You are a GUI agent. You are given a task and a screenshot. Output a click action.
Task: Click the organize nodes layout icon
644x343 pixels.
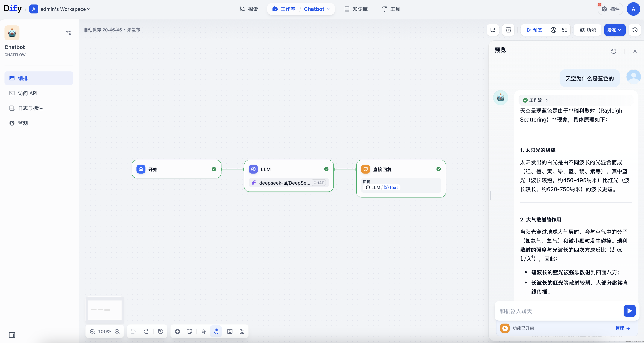pyautogui.click(x=242, y=331)
